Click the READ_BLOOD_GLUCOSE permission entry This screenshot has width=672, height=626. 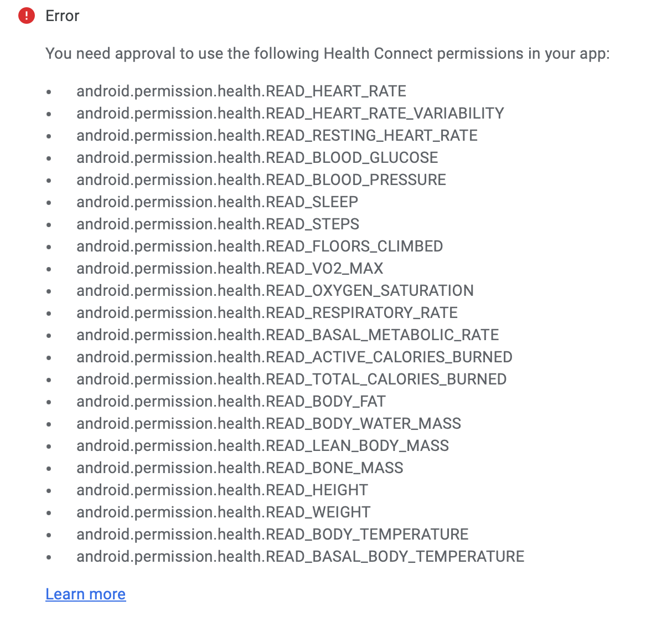pos(257,157)
